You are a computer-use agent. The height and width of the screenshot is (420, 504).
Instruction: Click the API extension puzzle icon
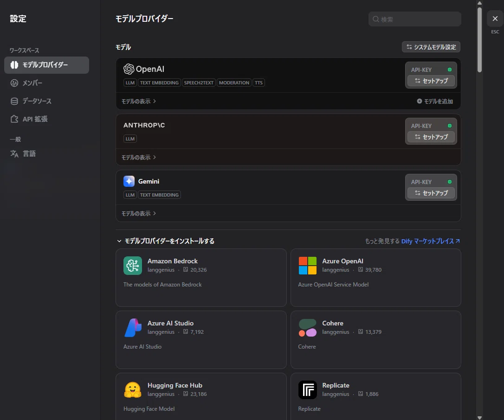pyautogui.click(x=14, y=119)
